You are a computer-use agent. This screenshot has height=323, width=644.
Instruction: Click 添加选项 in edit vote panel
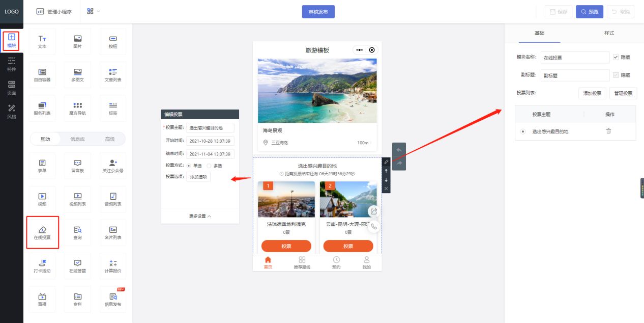point(198,177)
